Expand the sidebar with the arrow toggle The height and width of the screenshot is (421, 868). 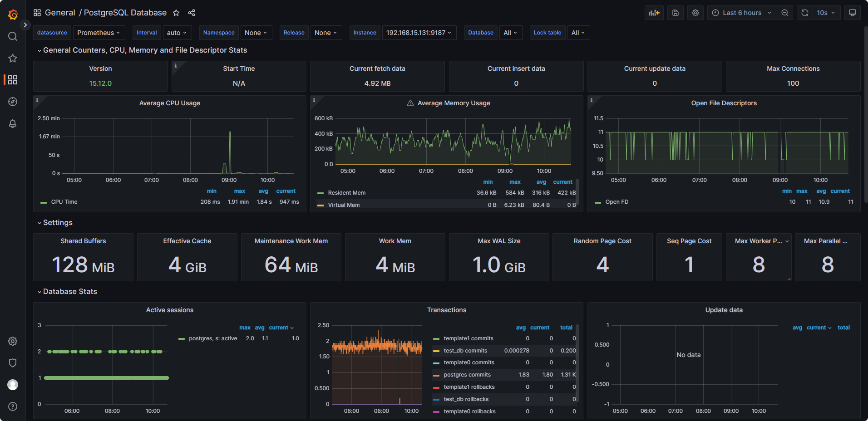click(x=25, y=25)
